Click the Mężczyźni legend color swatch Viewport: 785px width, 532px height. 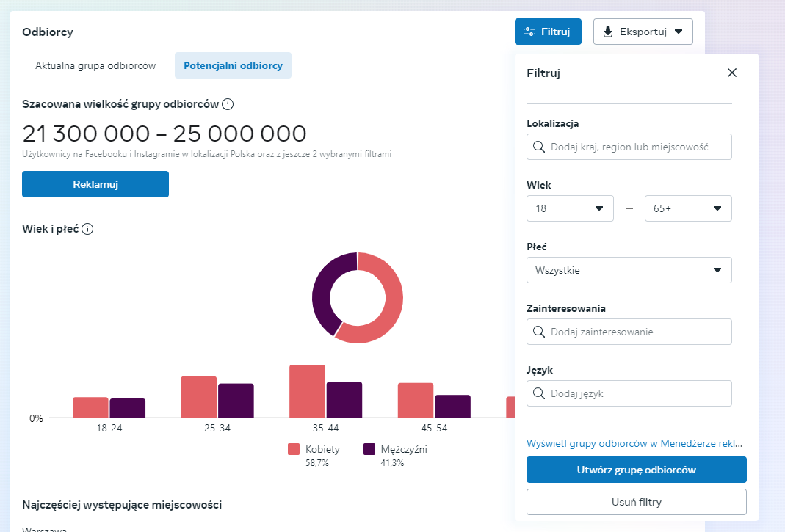[x=369, y=450]
